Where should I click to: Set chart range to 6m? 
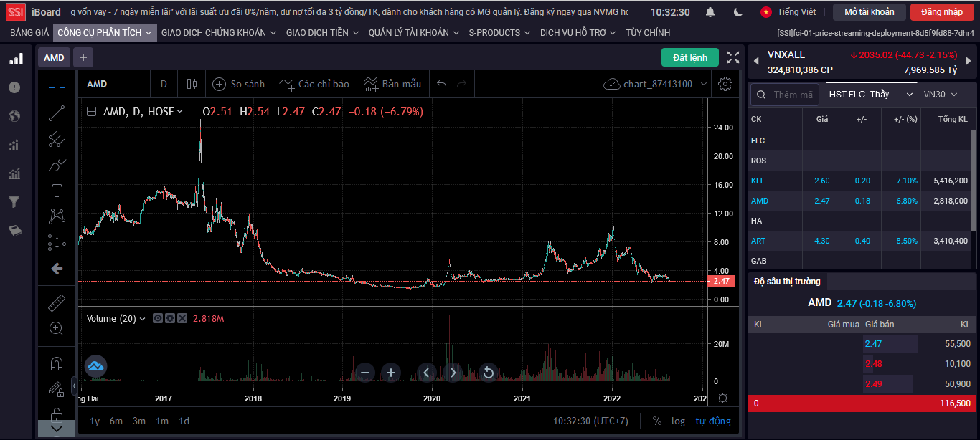pos(116,421)
